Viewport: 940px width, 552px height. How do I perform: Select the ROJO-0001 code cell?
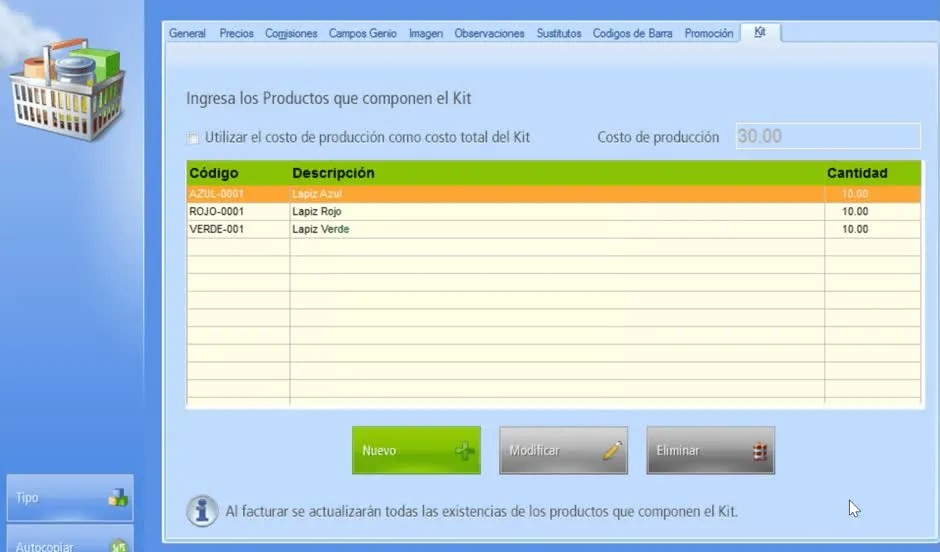tap(238, 212)
